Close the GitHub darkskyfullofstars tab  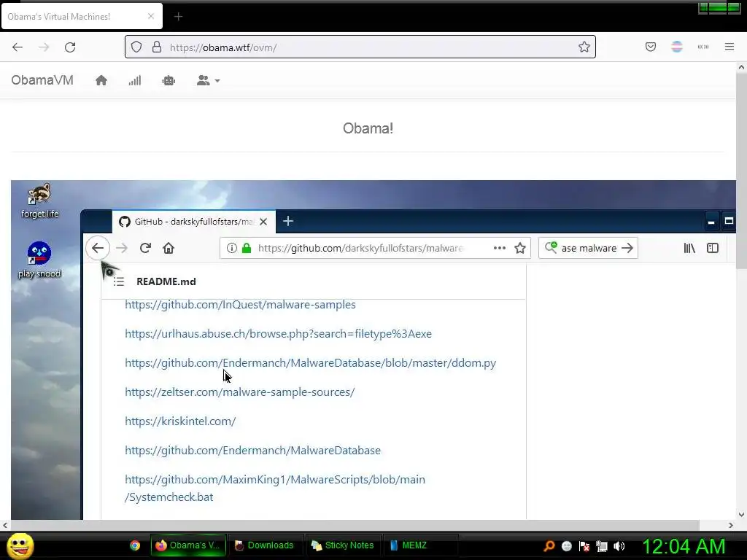[263, 222]
